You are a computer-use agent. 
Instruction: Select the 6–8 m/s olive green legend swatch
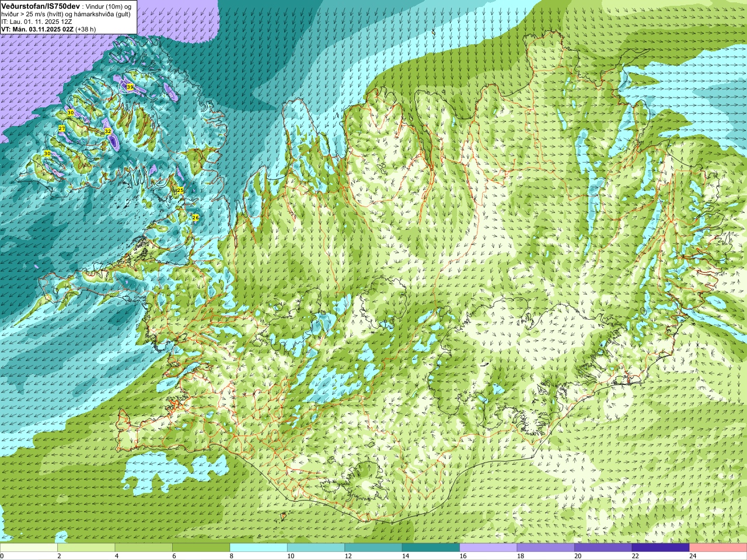point(201,548)
